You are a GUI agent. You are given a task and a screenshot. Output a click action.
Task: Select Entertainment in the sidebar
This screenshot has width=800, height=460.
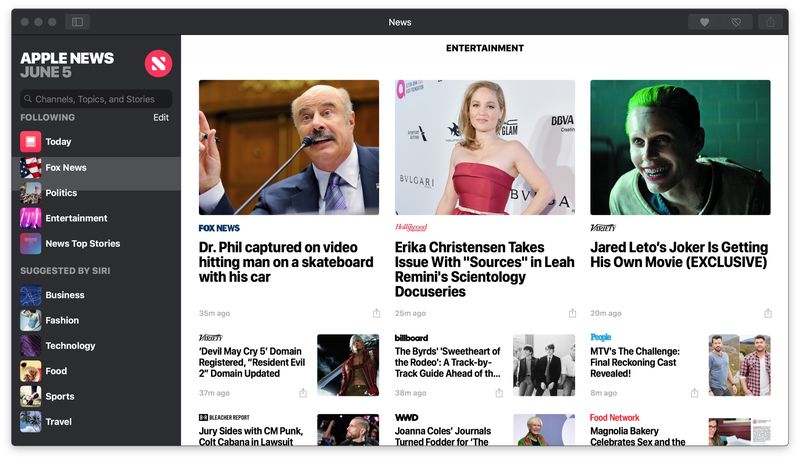click(77, 218)
